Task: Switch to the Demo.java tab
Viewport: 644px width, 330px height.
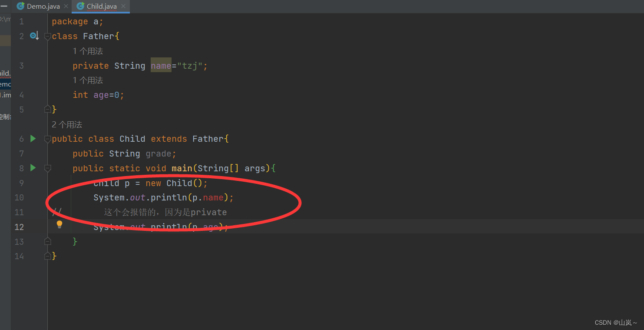Action: point(43,6)
